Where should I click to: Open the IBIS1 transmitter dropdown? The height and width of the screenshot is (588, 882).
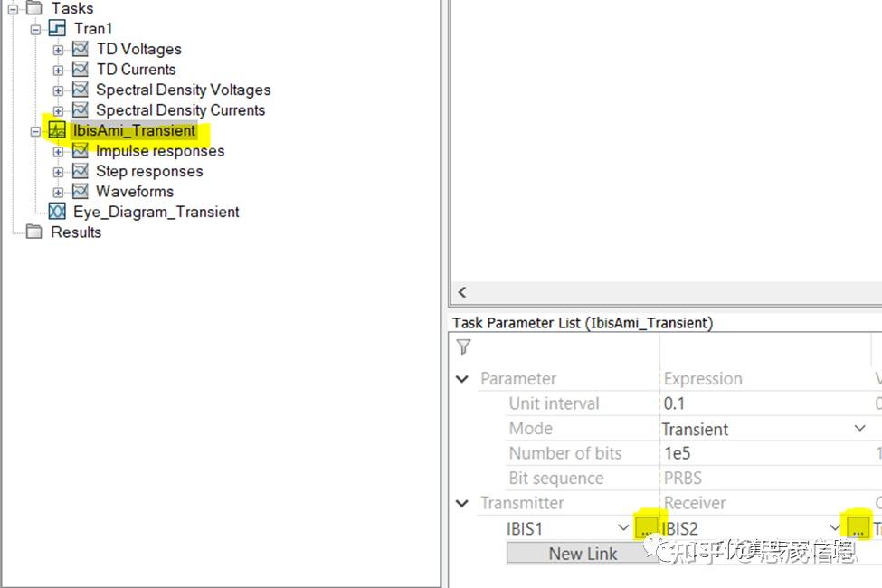pyautogui.click(x=622, y=527)
